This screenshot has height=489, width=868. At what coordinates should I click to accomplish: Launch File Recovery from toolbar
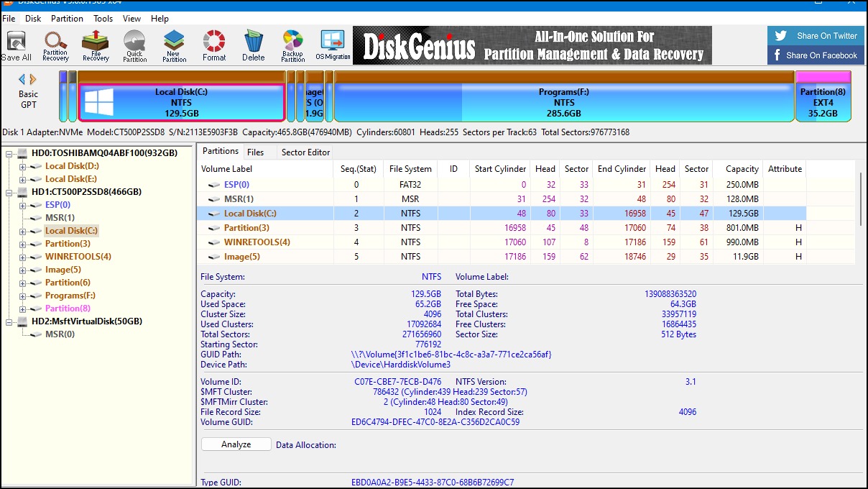tap(95, 45)
